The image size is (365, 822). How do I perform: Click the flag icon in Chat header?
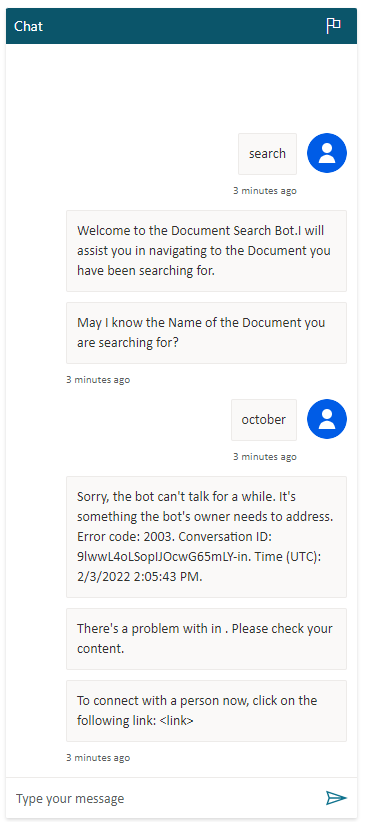point(334,26)
